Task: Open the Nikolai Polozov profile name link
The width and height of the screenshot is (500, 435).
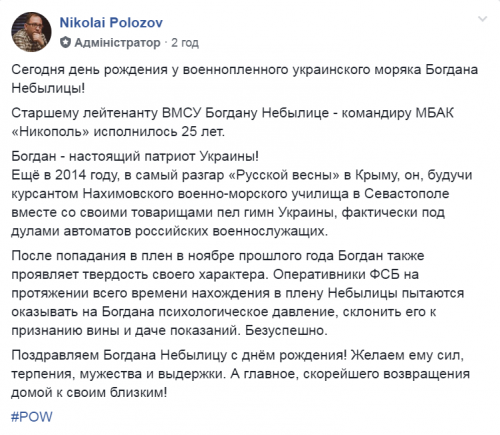Action: [x=111, y=23]
